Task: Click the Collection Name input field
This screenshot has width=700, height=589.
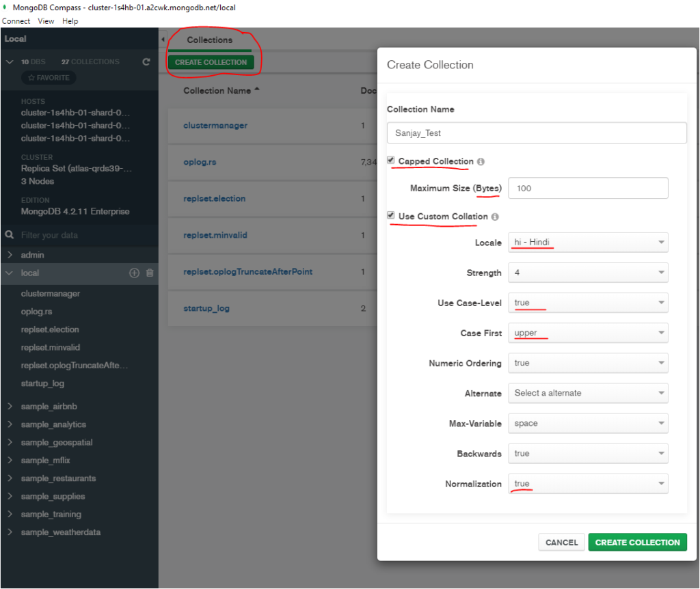Action: 537,133
